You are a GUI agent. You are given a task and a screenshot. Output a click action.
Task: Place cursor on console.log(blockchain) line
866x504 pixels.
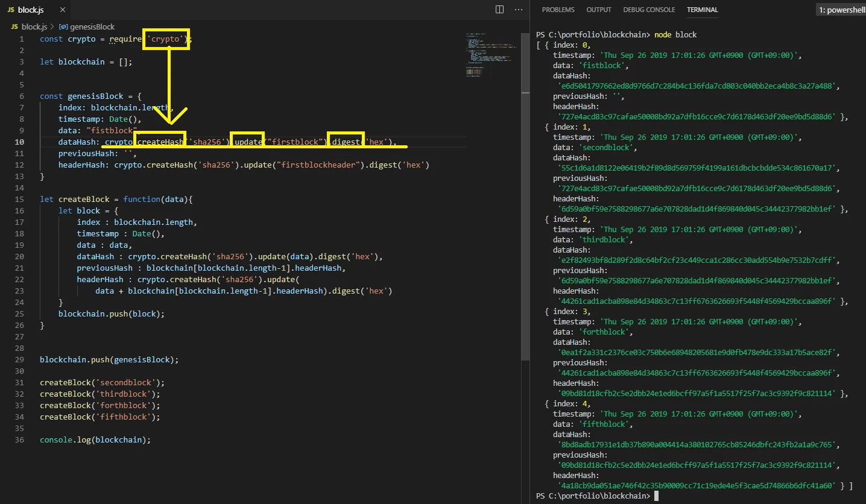[x=95, y=440]
